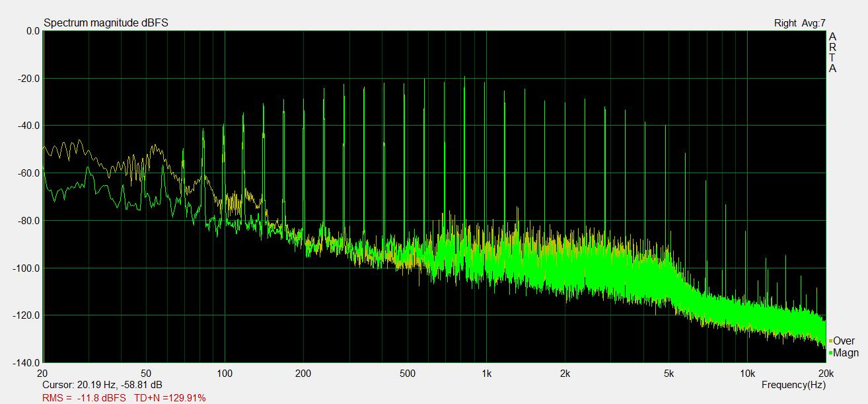Click the '-140.0' y-axis value
Viewport: 868px width, 404px height.
[x=26, y=363]
